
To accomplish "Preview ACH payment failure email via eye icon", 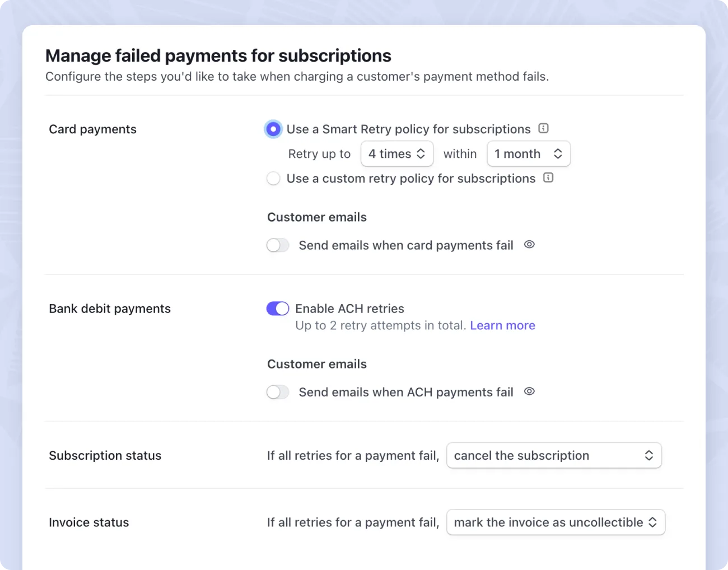I will [x=529, y=391].
